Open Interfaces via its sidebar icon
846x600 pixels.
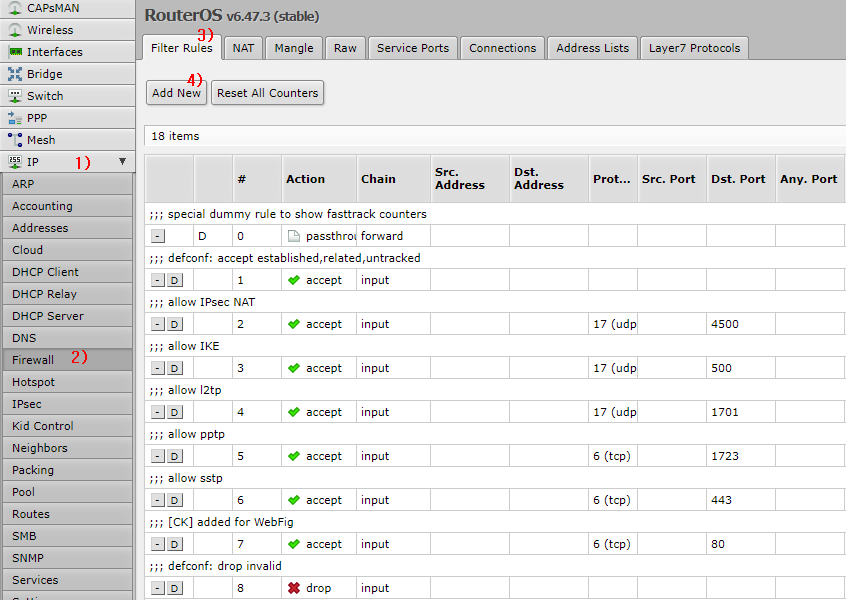[15, 52]
